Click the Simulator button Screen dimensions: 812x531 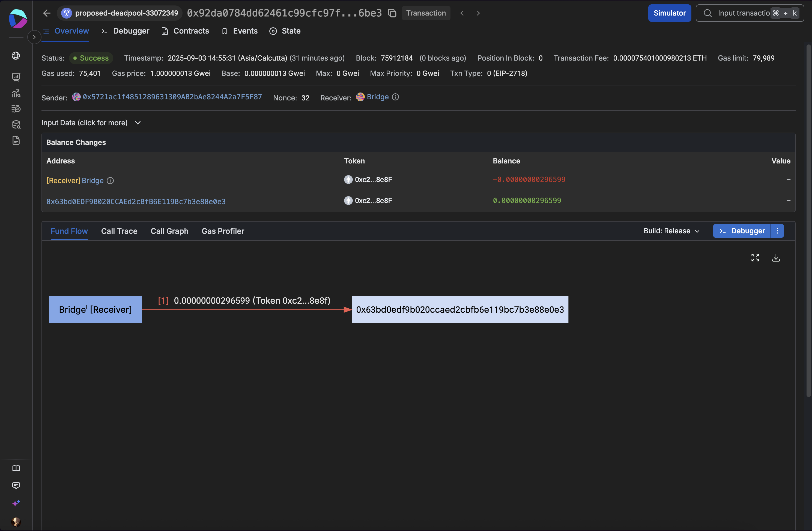669,13
